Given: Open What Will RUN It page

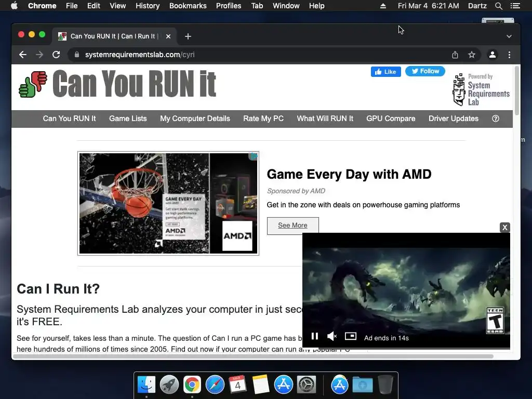Looking at the screenshot, I should (x=325, y=118).
